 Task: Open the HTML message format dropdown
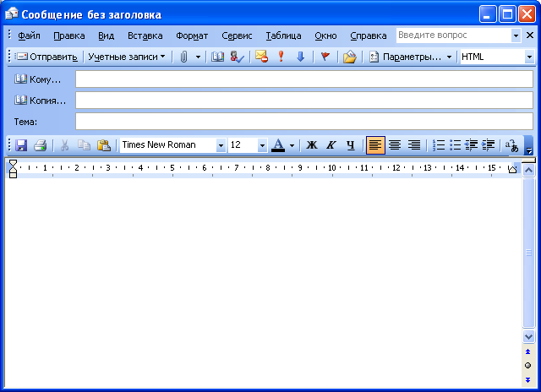[x=529, y=57]
